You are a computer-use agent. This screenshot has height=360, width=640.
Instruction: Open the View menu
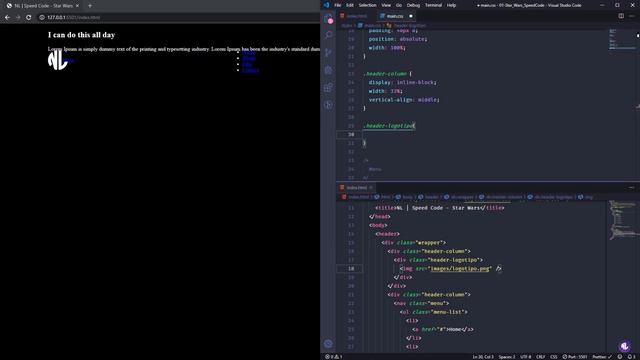coord(386,5)
